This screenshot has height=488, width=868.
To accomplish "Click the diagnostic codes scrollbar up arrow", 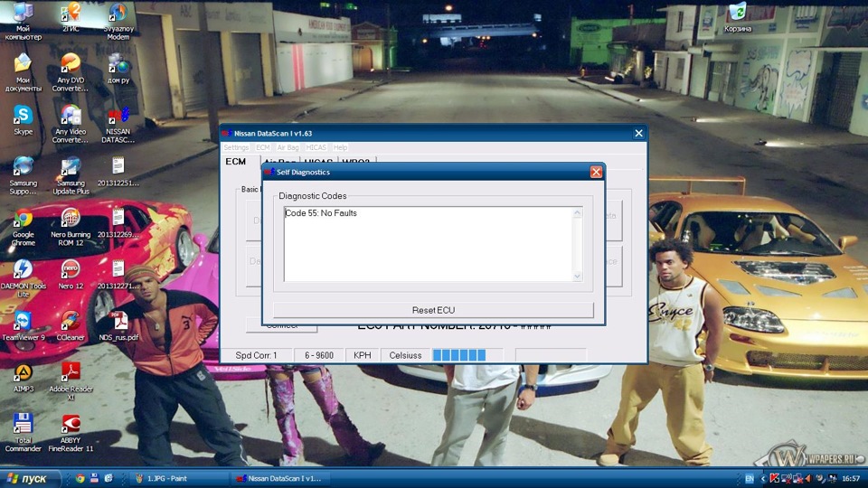I will pyautogui.click(x=578, y=213).
